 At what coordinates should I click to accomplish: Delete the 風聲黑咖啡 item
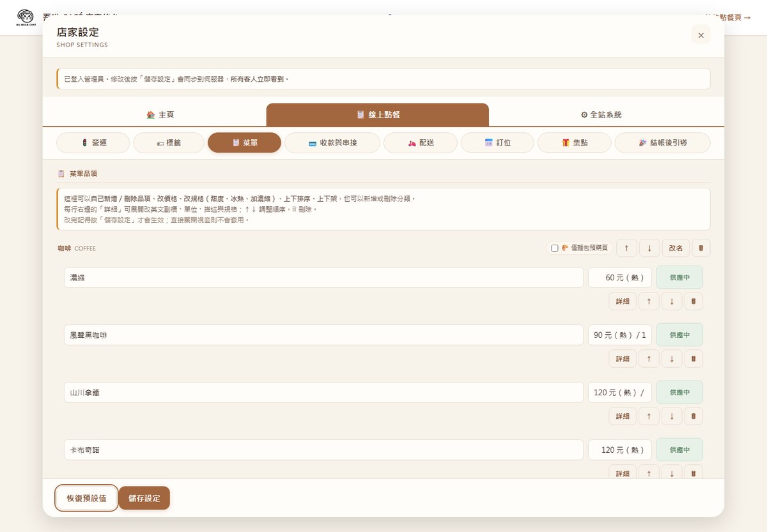tap(693, 359)
